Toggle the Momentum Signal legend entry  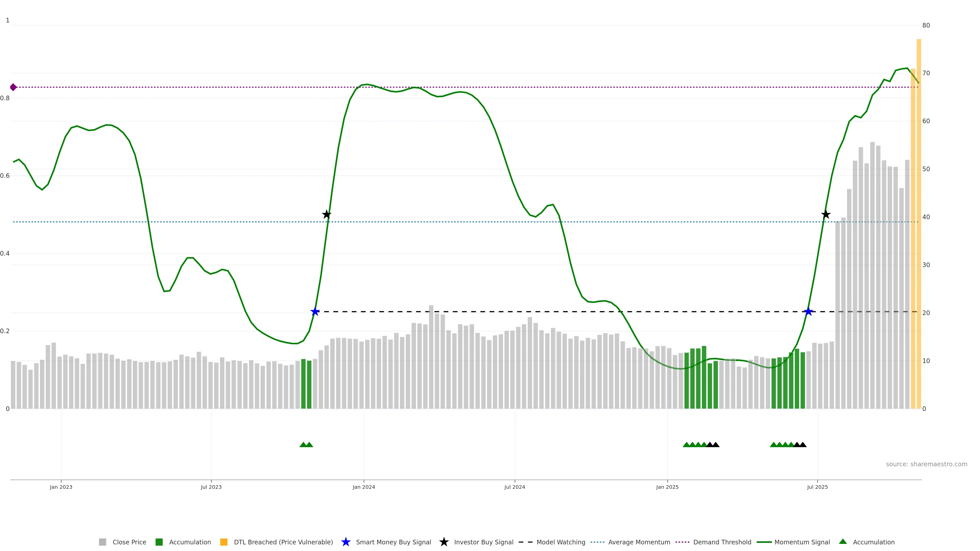pyautogui.click(x=802, y=542)
